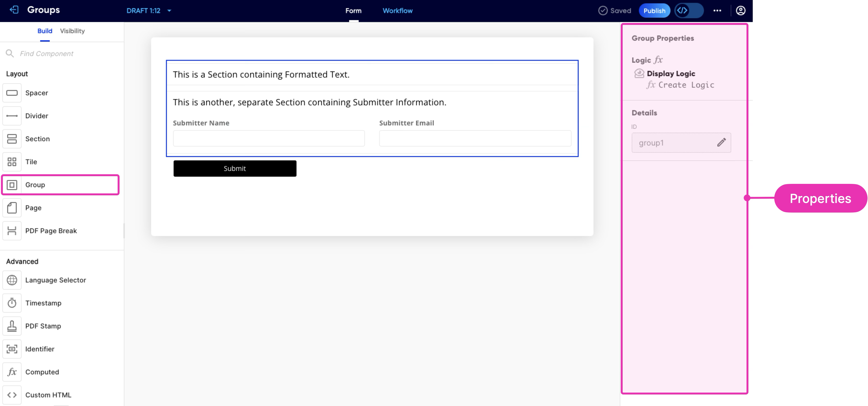The height and width of the screenshot is (406, 868).
Task: Click the Publish button
Action: point(654,11)
